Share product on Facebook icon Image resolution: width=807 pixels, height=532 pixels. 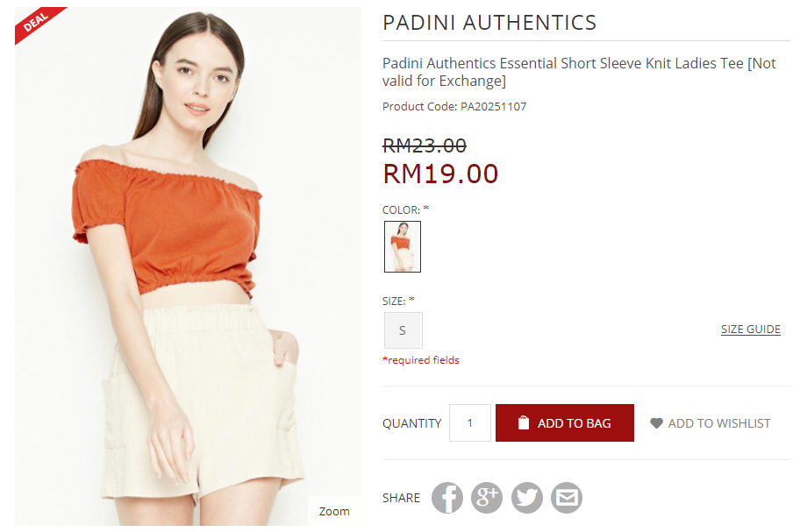pos(446,497)
